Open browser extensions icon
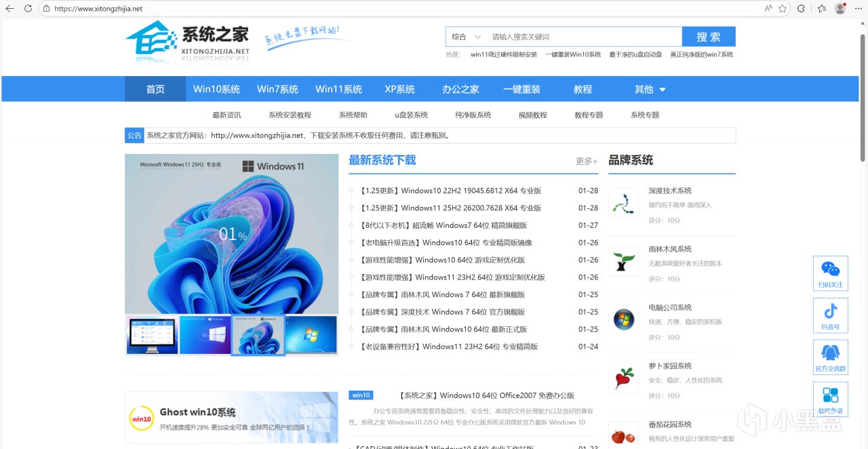Screen dimensions: 868x449 [801, 9]
